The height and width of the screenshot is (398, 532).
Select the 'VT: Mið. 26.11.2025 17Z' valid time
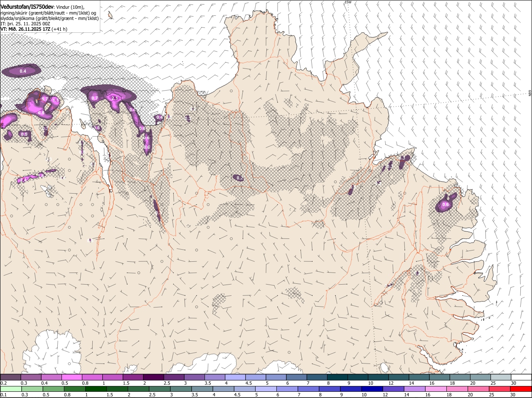tap(25, 29)
